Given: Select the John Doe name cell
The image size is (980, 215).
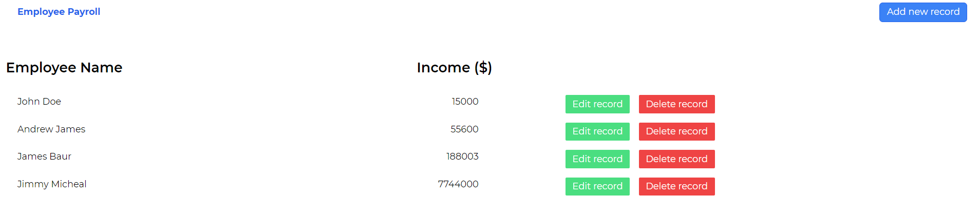Looking at the screenshot, I should tap(39, 102).
